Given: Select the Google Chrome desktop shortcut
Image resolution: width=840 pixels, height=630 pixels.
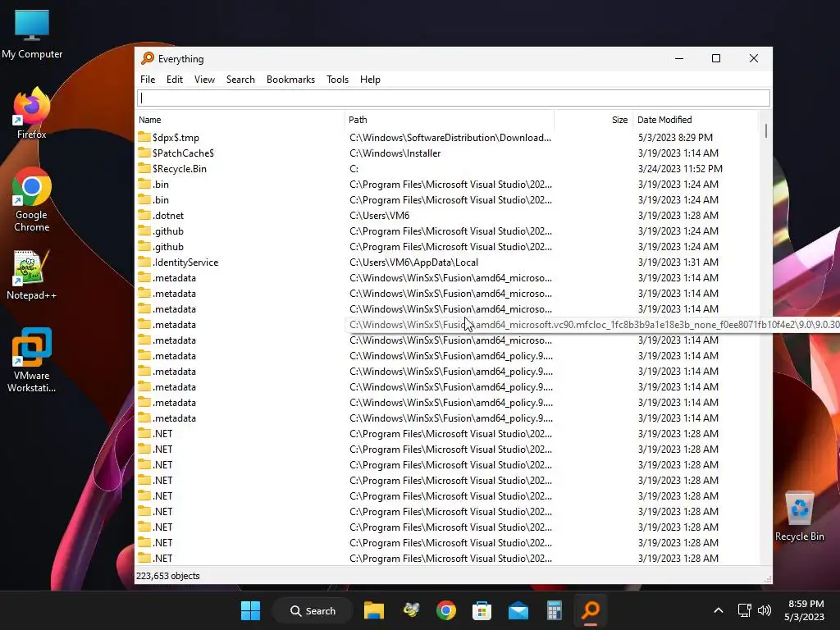Looking at the screenshot, I should tap(32, 200).
